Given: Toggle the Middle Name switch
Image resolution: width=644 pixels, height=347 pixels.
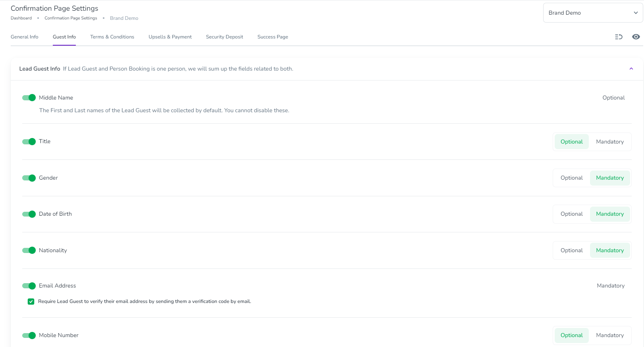Looking at the screenshot, I should [x=29, y=98].
